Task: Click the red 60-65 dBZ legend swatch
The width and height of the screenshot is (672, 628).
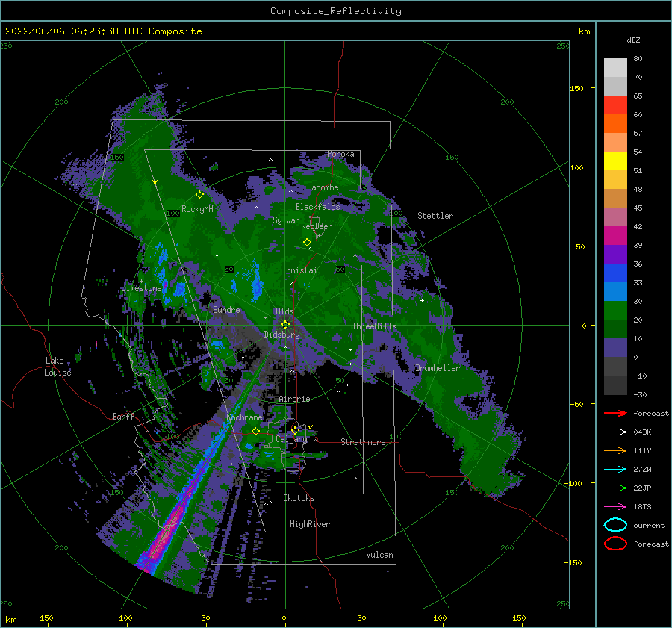Action: coord(615,105)
